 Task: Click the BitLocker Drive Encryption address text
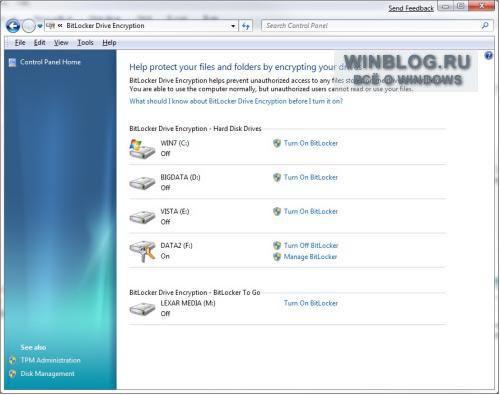105,26
